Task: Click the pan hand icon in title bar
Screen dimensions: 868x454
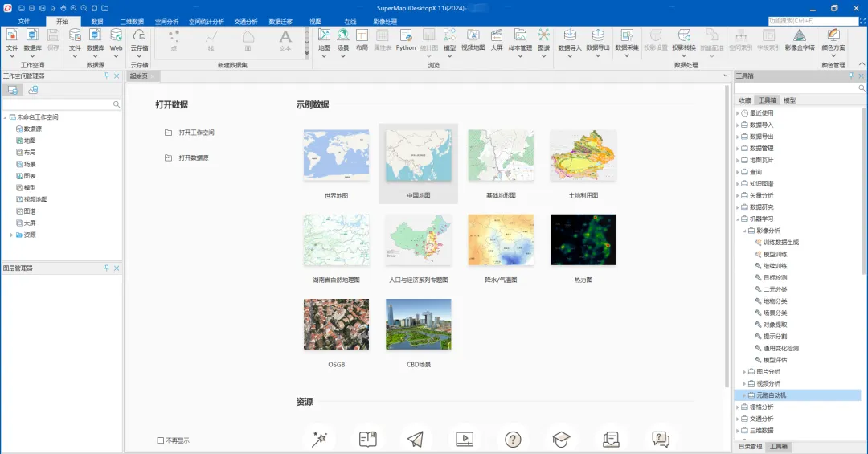Action: (63, 8)
